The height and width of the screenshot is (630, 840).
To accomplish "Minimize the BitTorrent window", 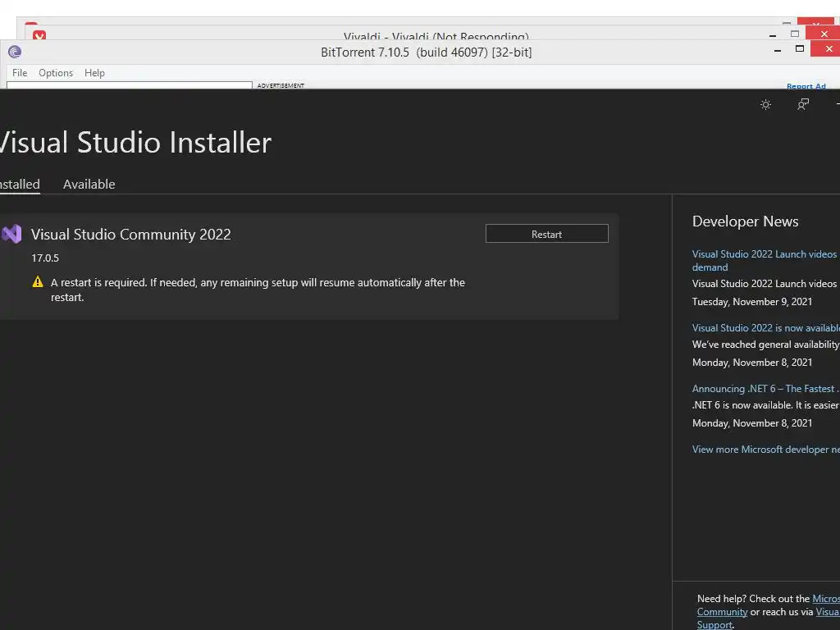I will 778,50.
